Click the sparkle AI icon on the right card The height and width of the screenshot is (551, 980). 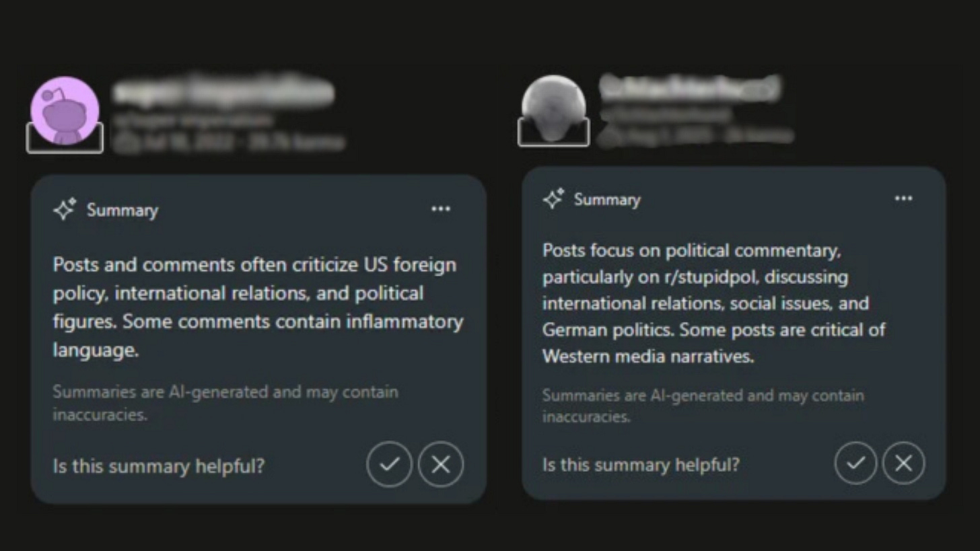[553, 198]
